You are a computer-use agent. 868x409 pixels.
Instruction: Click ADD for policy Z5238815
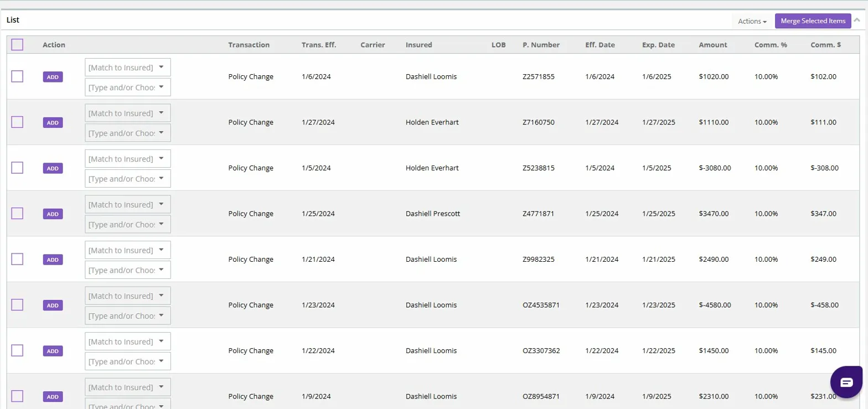click(x=53, y=168)
